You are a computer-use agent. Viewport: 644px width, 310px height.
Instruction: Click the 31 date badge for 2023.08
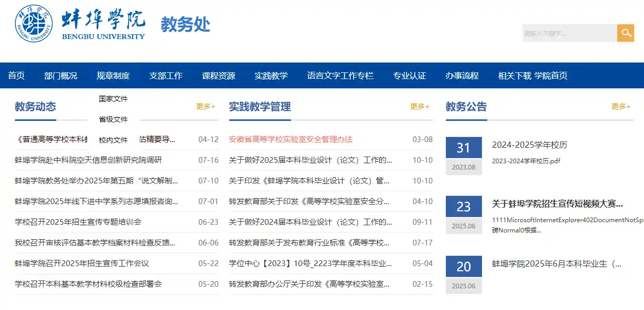coord(463,148)
